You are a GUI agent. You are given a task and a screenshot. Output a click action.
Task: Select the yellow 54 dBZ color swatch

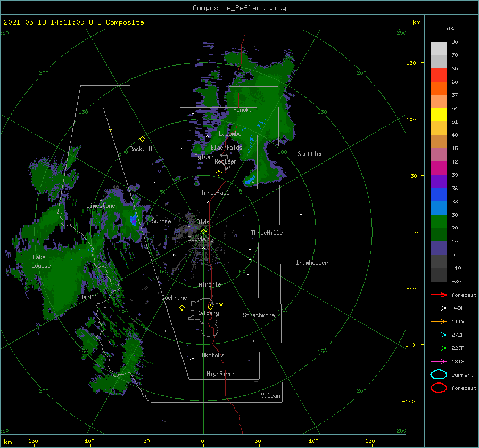click(x=439, y=115)
